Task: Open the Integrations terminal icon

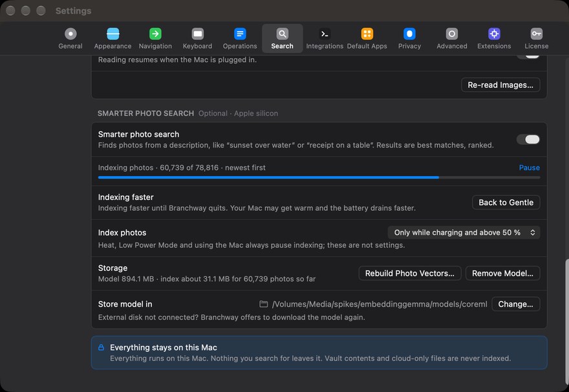Action: click(x=325, y=34)
